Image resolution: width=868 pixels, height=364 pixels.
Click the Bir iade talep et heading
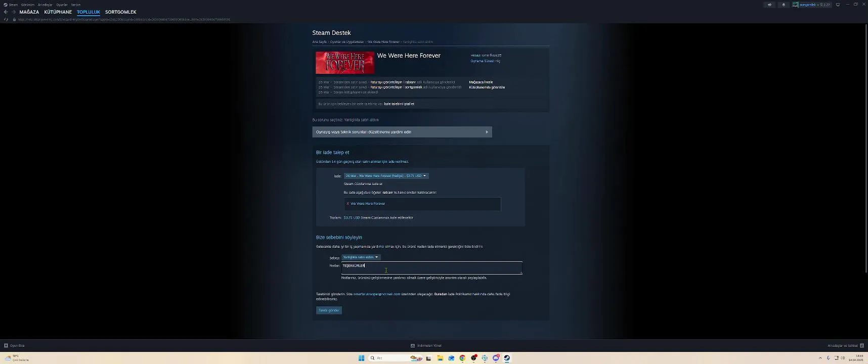(x=333, y=153)
